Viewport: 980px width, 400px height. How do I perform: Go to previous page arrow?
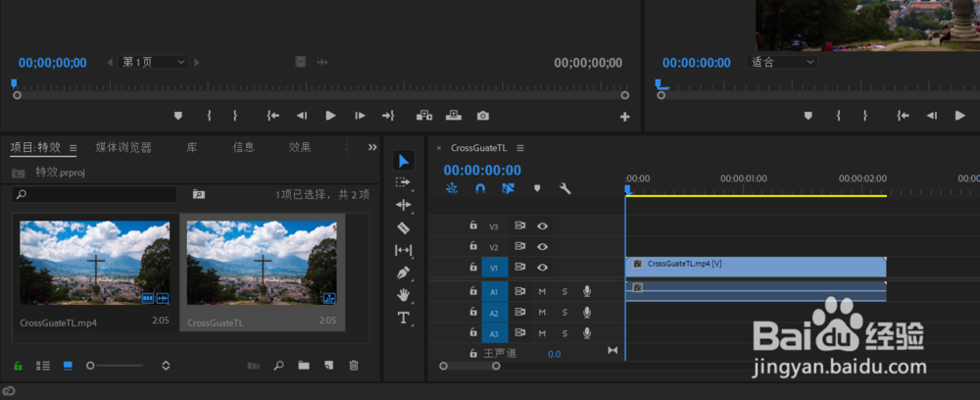tap(110, 63)
